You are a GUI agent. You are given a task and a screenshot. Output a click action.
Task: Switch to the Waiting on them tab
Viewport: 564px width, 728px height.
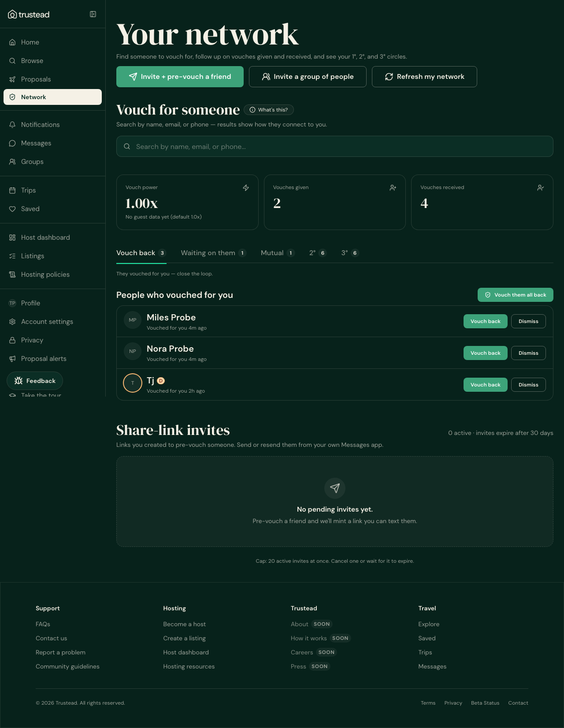click(x=213, y=253)
